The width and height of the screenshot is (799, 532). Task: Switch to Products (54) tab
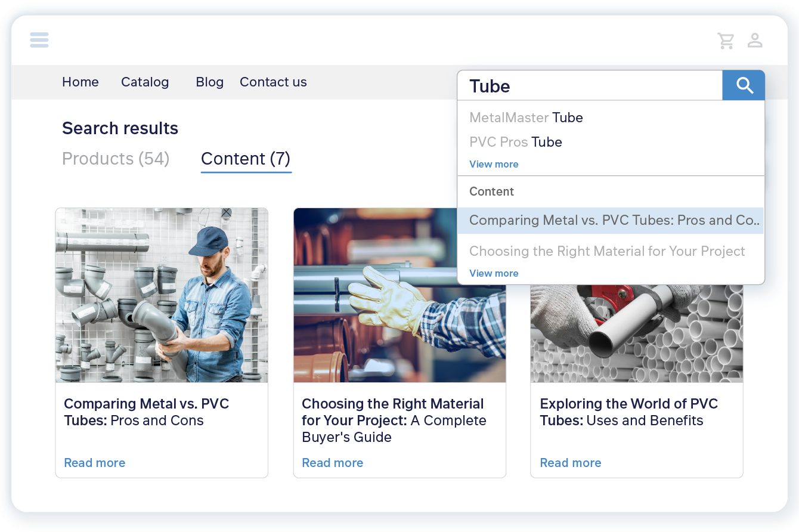point(116,159)
